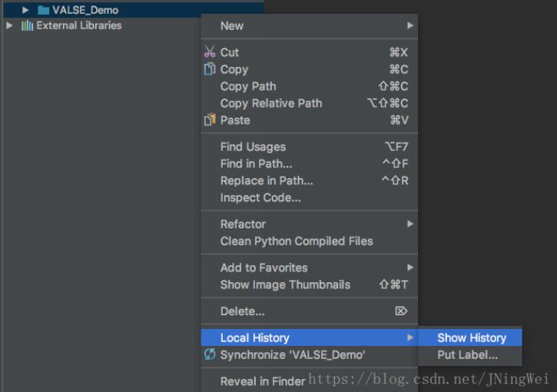Click the Paste clipboard icon
The width and height of the screenshot is (557, 392).
pyautogui.click(x=210, y=120)
